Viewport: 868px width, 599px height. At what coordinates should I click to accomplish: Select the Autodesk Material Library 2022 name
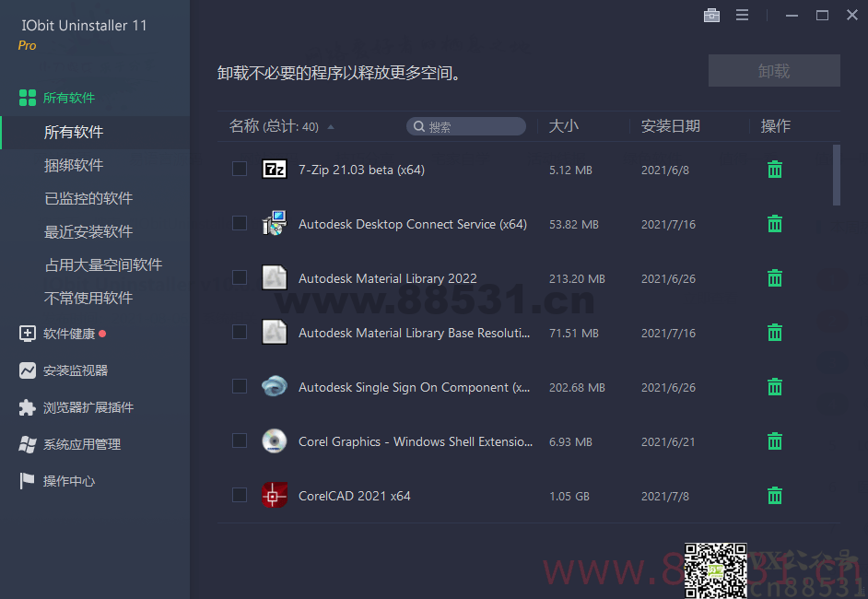388,278
